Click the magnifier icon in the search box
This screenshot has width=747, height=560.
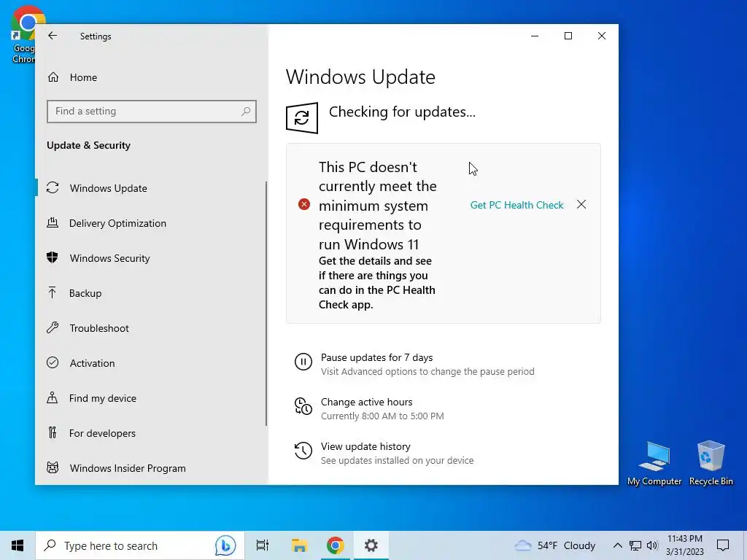tap(245, 112)
